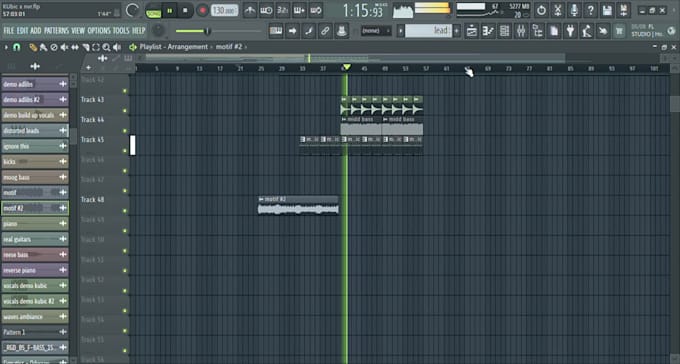Click the record button

pos(202,10)
